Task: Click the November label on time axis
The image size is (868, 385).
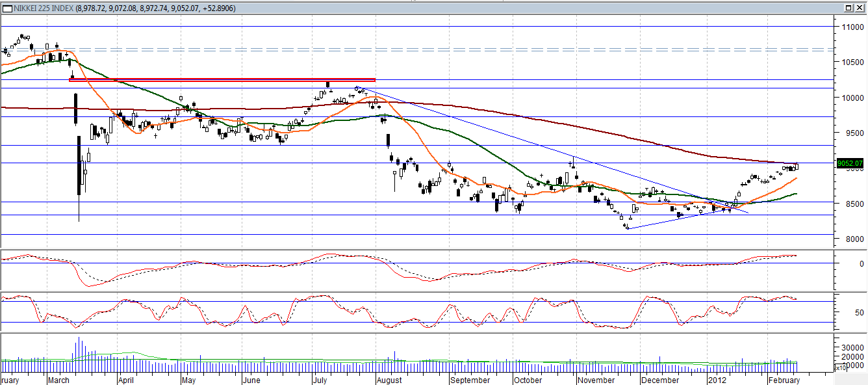Action: coord(595,380)
